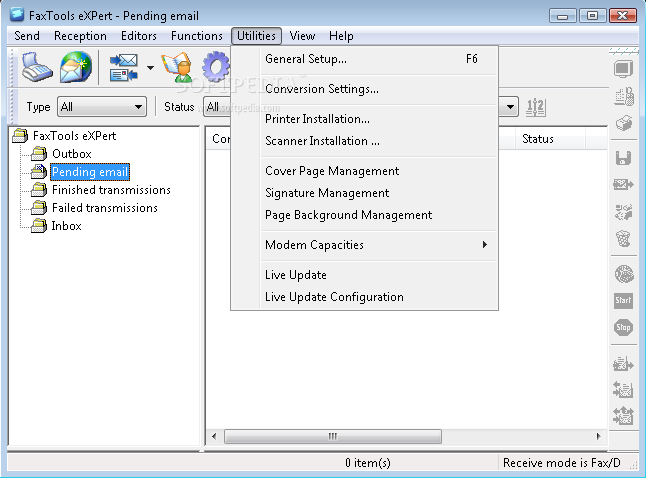Click the globe email send icon
Screen dimensions: 646x478
click(76, 67)
